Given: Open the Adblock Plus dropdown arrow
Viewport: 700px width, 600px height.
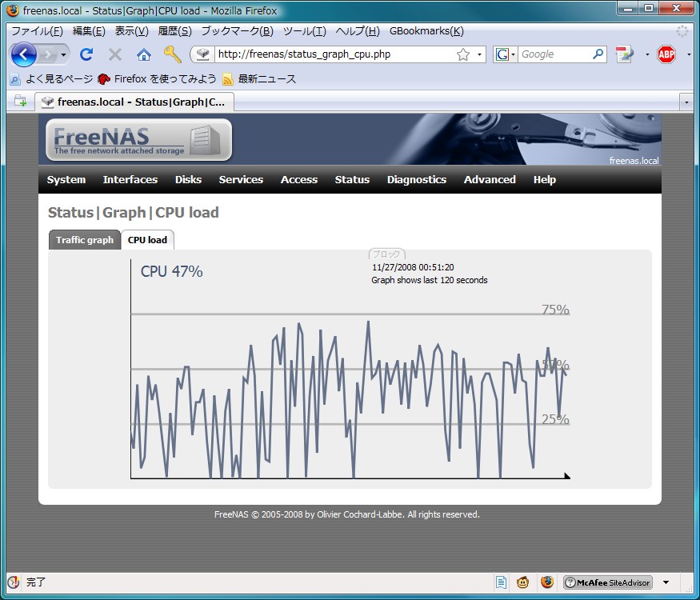Looking at the screenshot, I should pyautogui.click(x=689, y=55).
